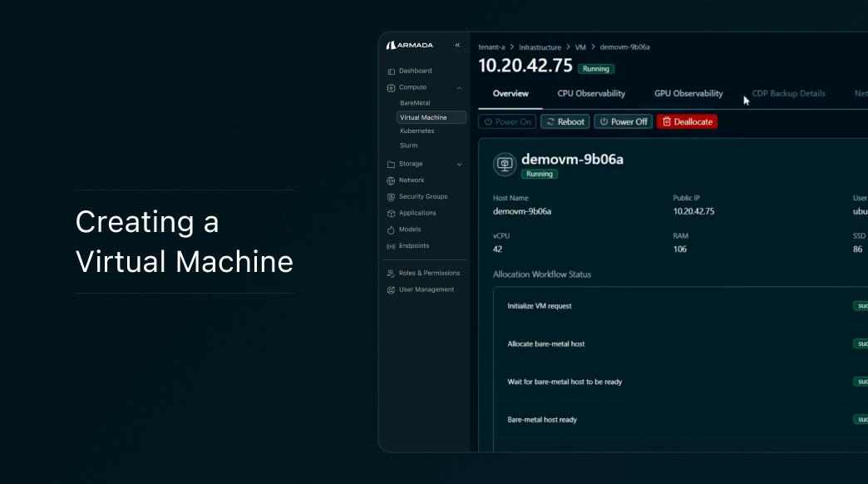Click the Endpoints signal icon
The height and width of the screenshot is (484, 868).
[x=392, y=246]
